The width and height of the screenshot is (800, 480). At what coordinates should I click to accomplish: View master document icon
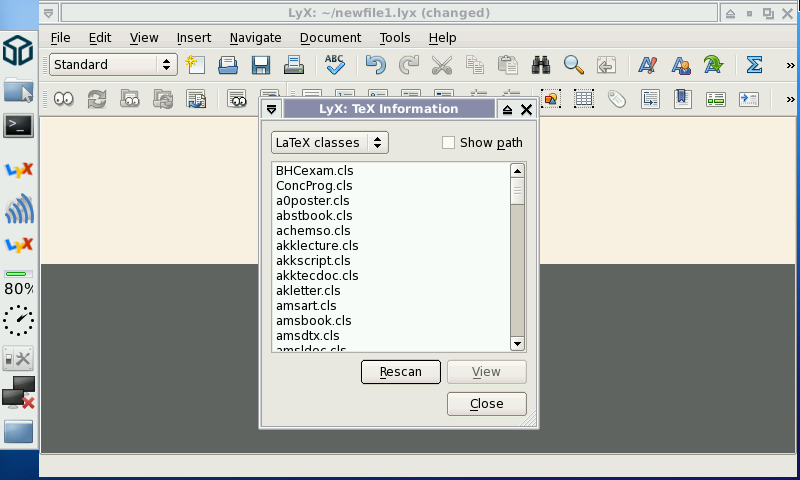click(x=130, y=99)
